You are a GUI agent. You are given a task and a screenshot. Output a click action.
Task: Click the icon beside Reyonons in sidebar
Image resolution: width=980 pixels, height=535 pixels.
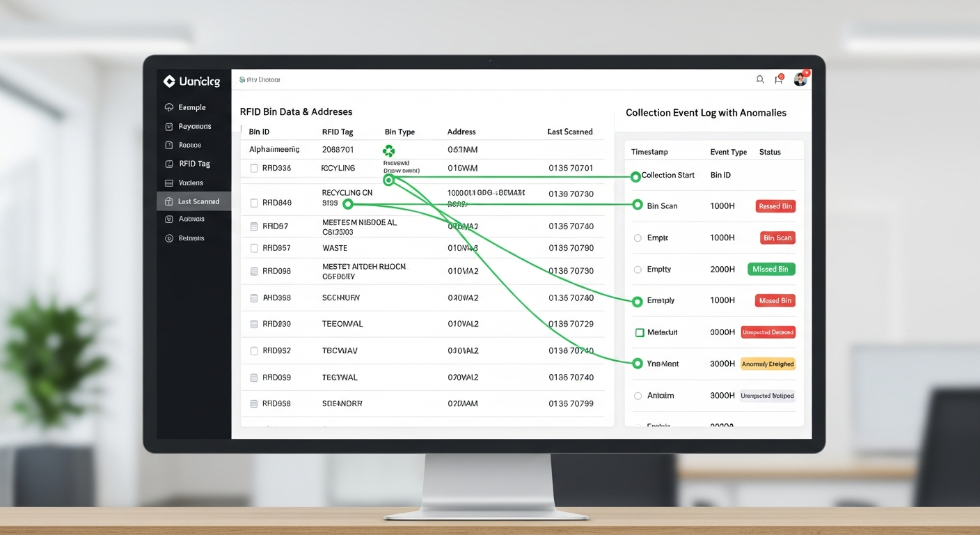[x=169, y=127]
